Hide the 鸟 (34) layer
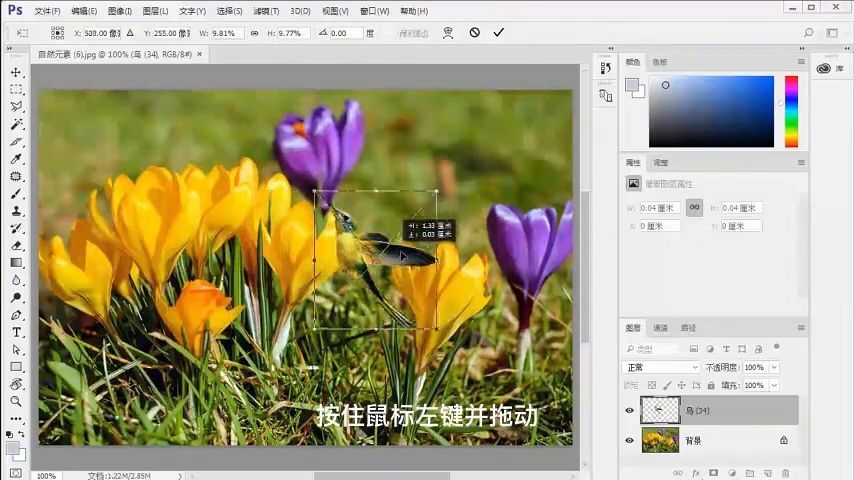 (x=629, y=410)
